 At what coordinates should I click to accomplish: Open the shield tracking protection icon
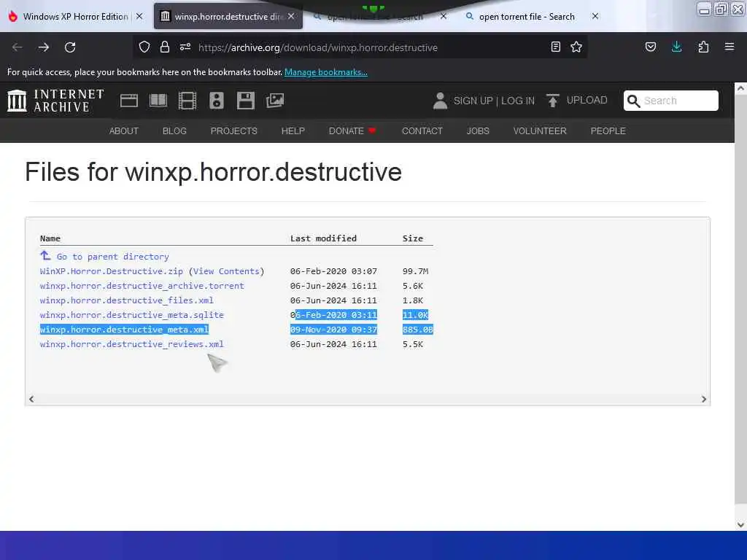144,47
